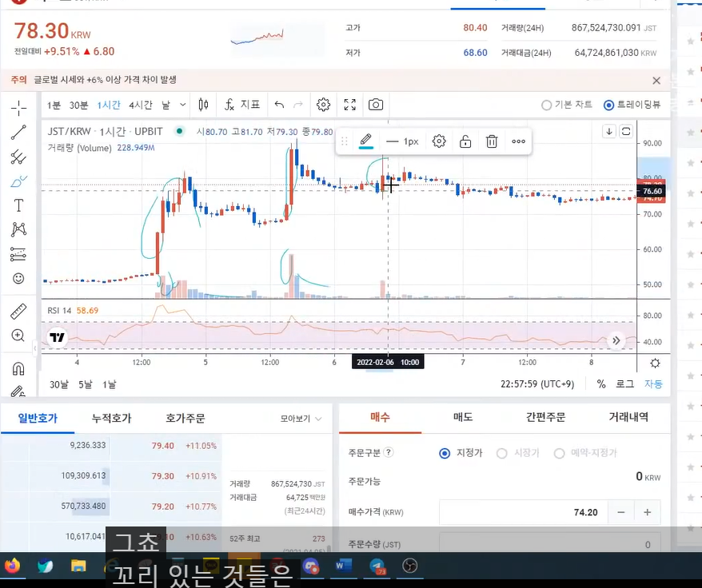Image resolution: width=702 pixels, height=588 pixels.
Task: Switch to the 1시간 interval
Action: click(x=109, y=105)
